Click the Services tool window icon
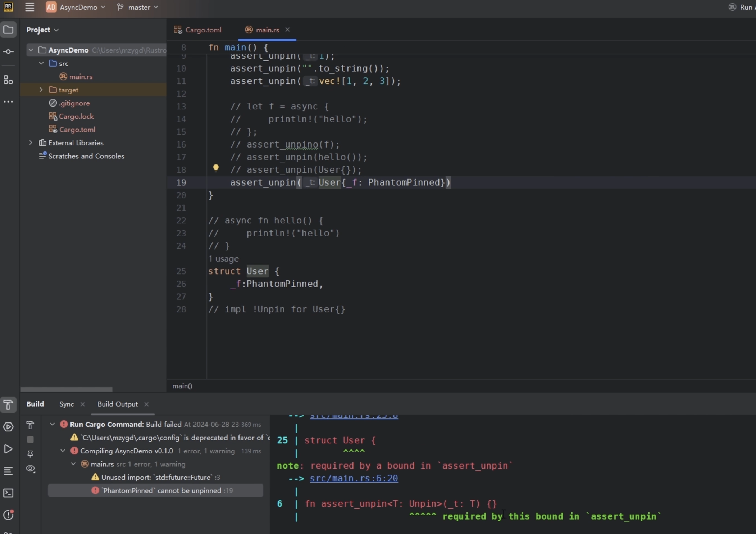This screenshot has width=756, height=534. click(8, 427)
